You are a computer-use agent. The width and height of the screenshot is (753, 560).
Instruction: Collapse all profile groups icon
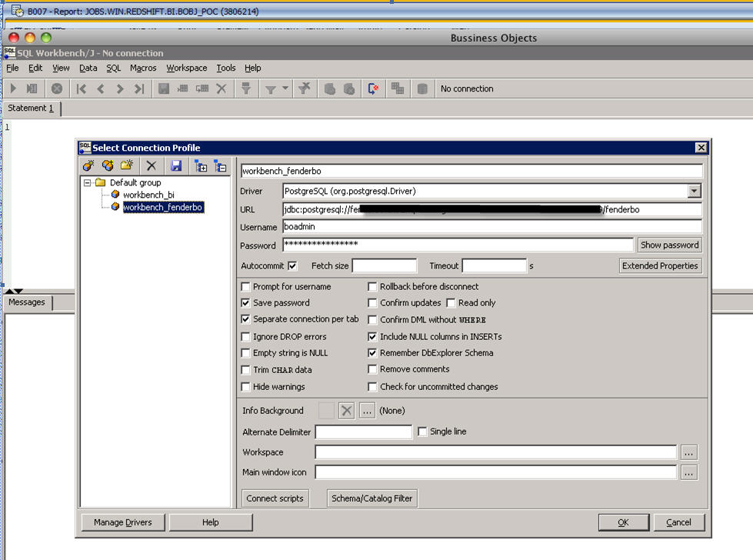coord(220,166)
